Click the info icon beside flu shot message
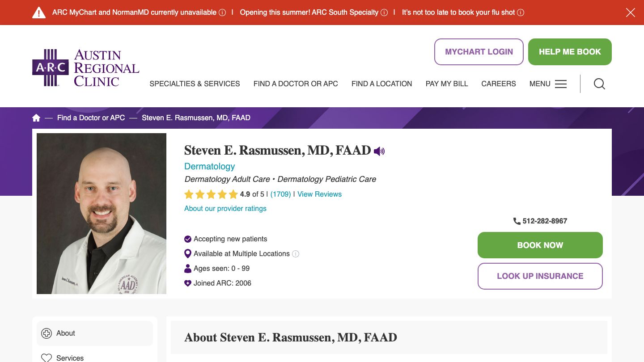This screenshot has height=362, width=644. (x=520, y=13)
